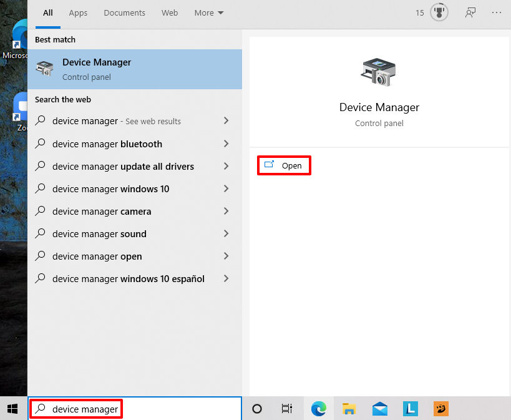This screenshot has width=511, height=420.
Task: Expand the More filter dropdown
Action: (208, 12)
